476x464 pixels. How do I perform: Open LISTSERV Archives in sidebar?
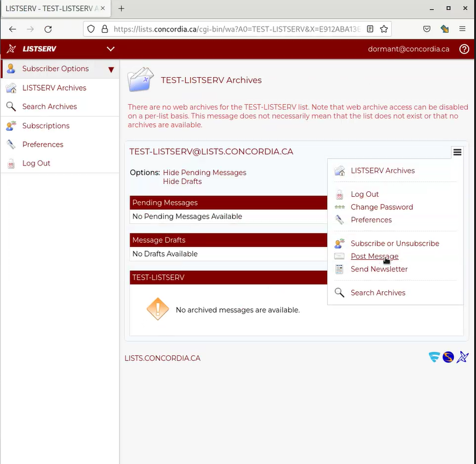[54, 88]
